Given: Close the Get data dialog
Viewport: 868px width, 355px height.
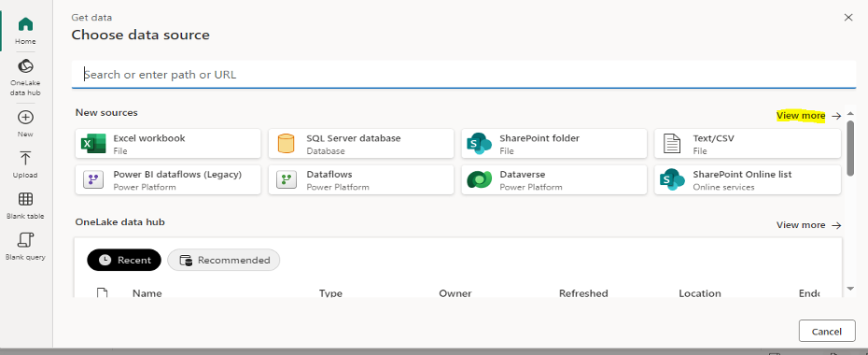Looking at the screenshot, I should click(848, 18).
